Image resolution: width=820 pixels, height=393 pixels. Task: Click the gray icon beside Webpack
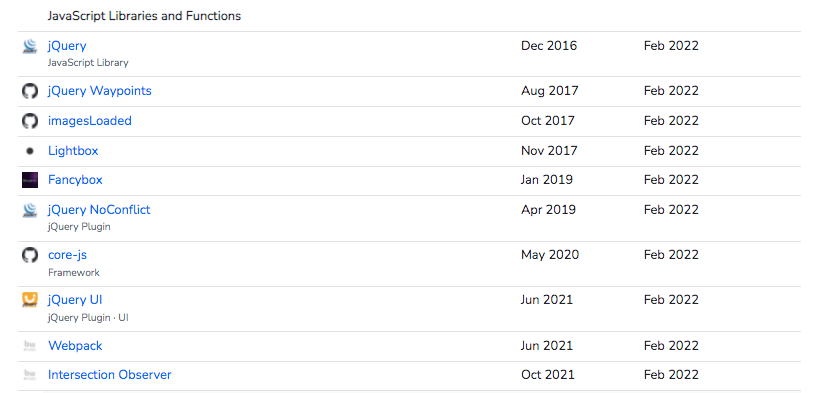pos(30,345)
